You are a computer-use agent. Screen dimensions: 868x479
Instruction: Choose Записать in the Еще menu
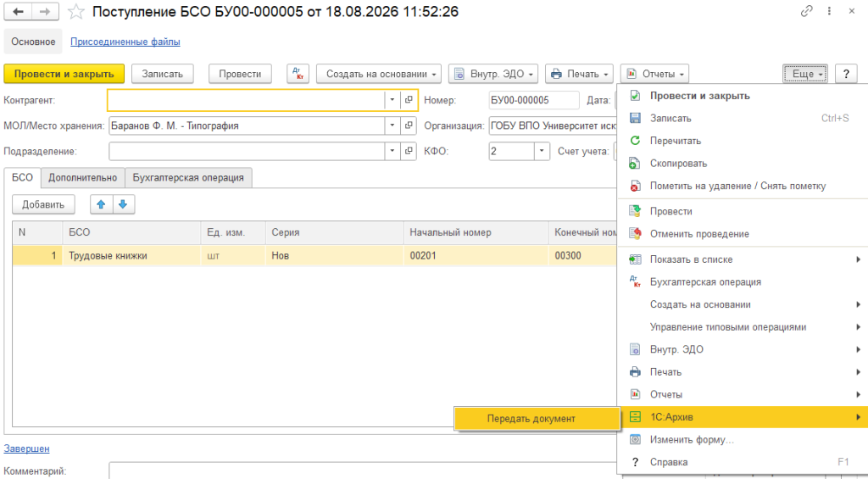(743, 119)
